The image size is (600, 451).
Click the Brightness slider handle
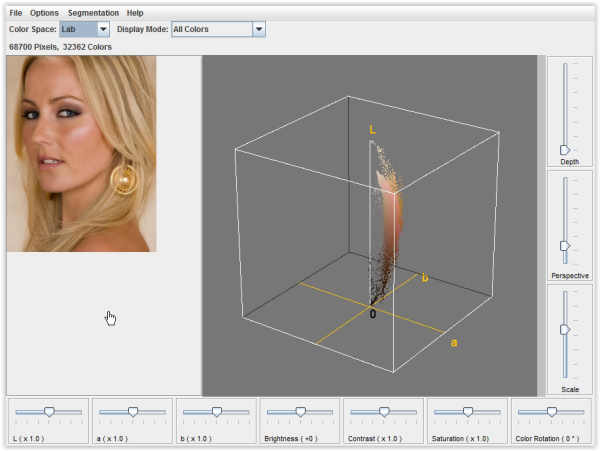[300, 411]
